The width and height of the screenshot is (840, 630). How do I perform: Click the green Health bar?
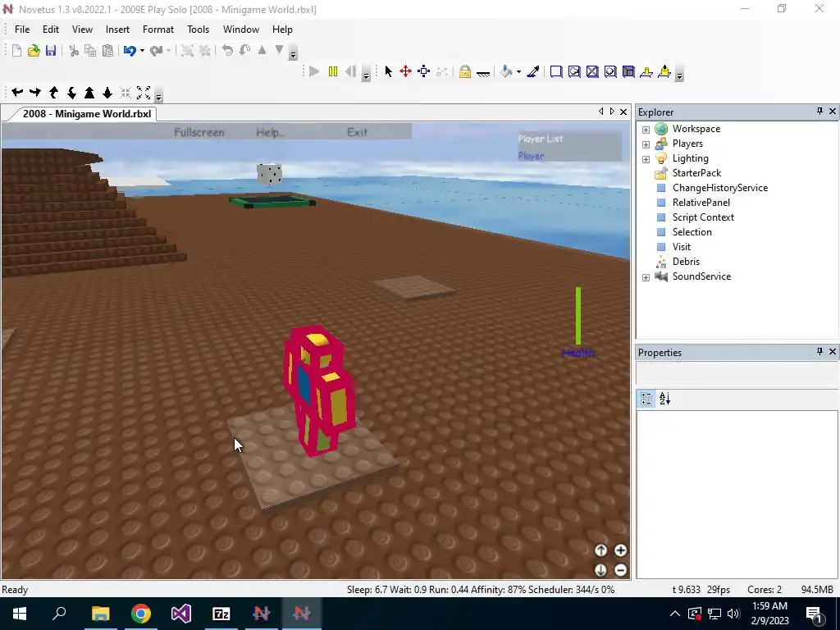click(x=578, y=316)
